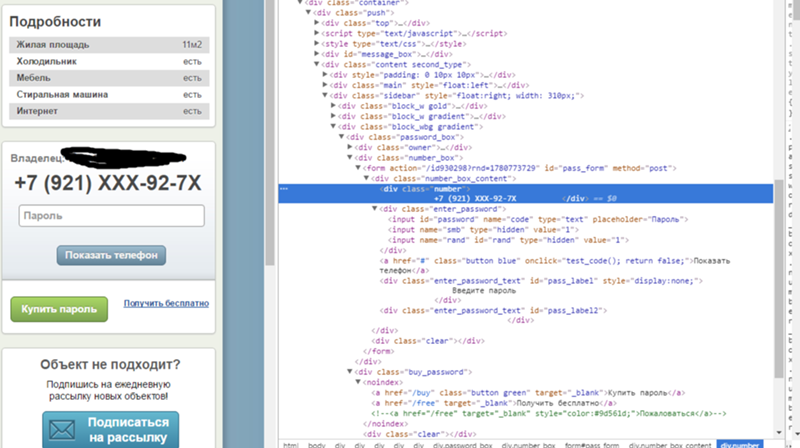Screen dimensions: 800x448
Task: Collapse the div class="number_box" node
Action: (349, 158)
